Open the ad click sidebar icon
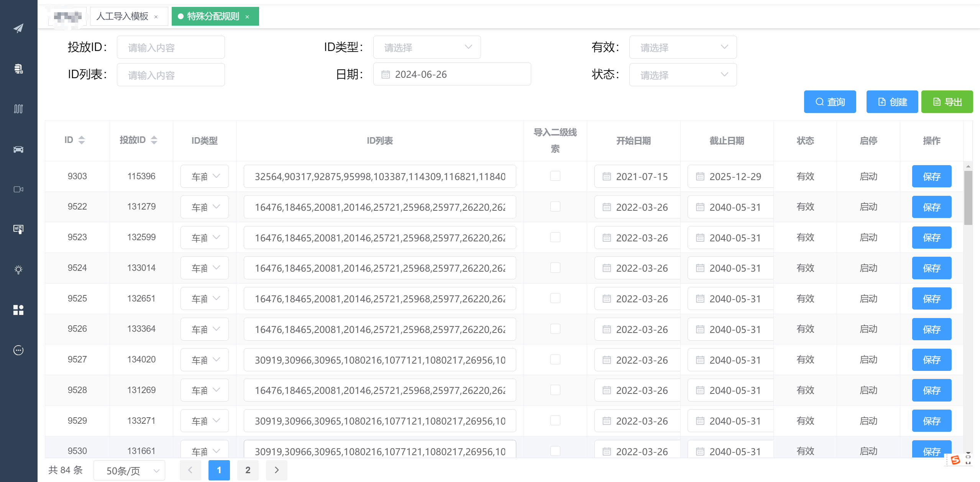 tap(18, 229)
